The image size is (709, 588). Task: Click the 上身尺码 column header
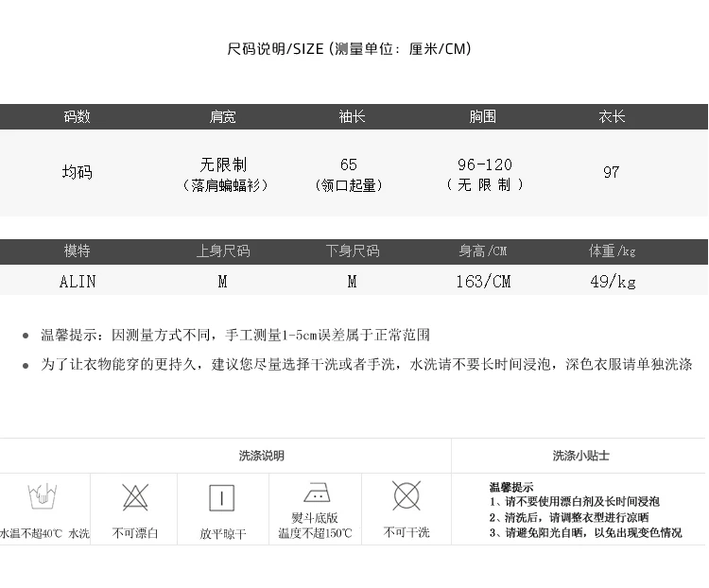coord(223,251)
